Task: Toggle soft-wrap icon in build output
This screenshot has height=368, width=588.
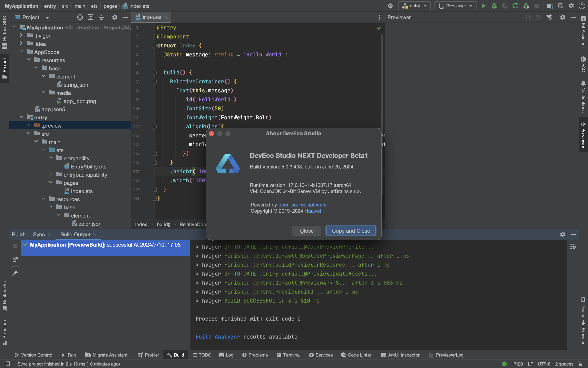Action: point(573,247)
